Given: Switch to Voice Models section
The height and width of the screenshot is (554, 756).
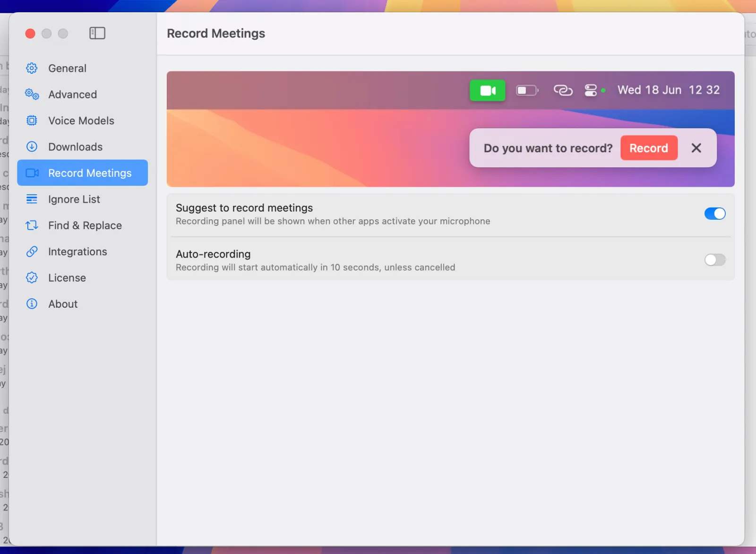Looking at the screenshot, I should [x=82, y=121].
